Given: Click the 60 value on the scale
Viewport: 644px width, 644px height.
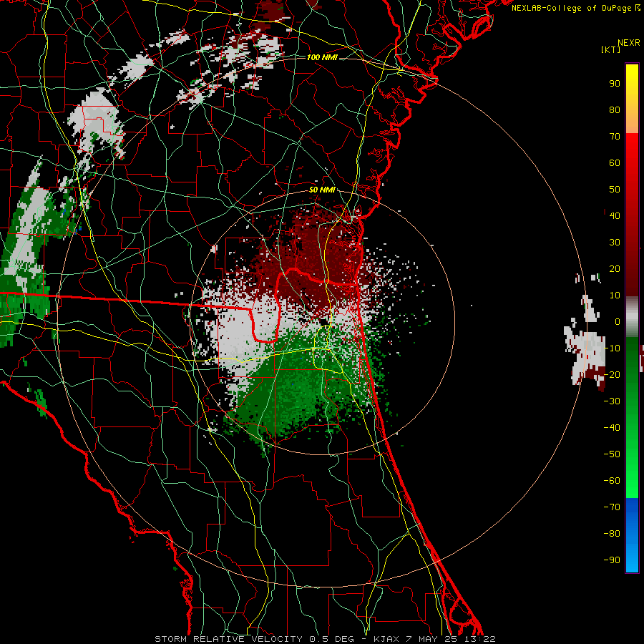Looking at the screenshot, I should (x=615, y=163).
